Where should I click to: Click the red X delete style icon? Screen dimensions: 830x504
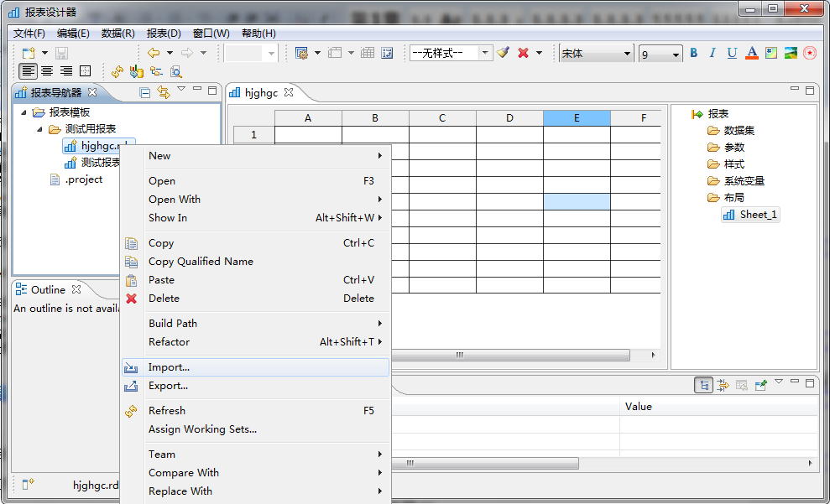(523, 53)
